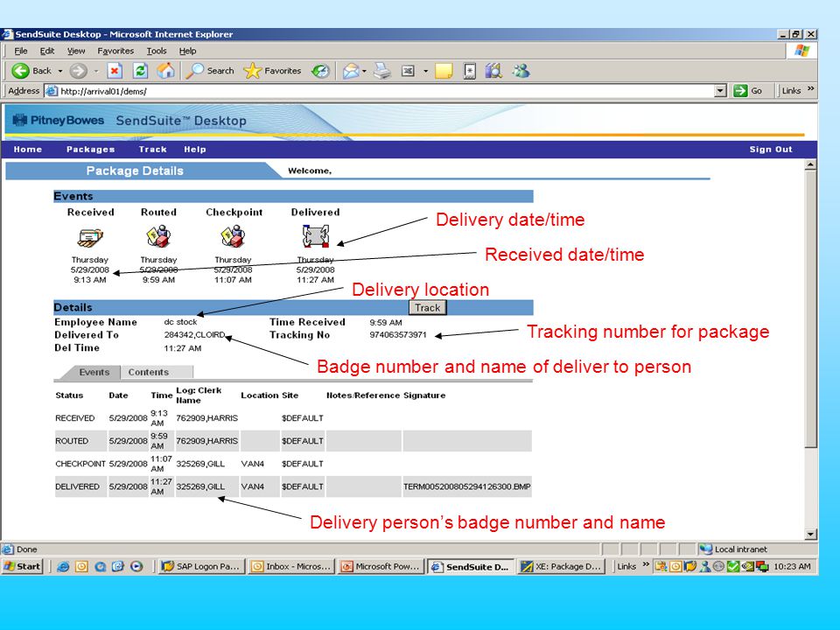Click the green checkmark system tray icon
840x630 pixels.
733,566
